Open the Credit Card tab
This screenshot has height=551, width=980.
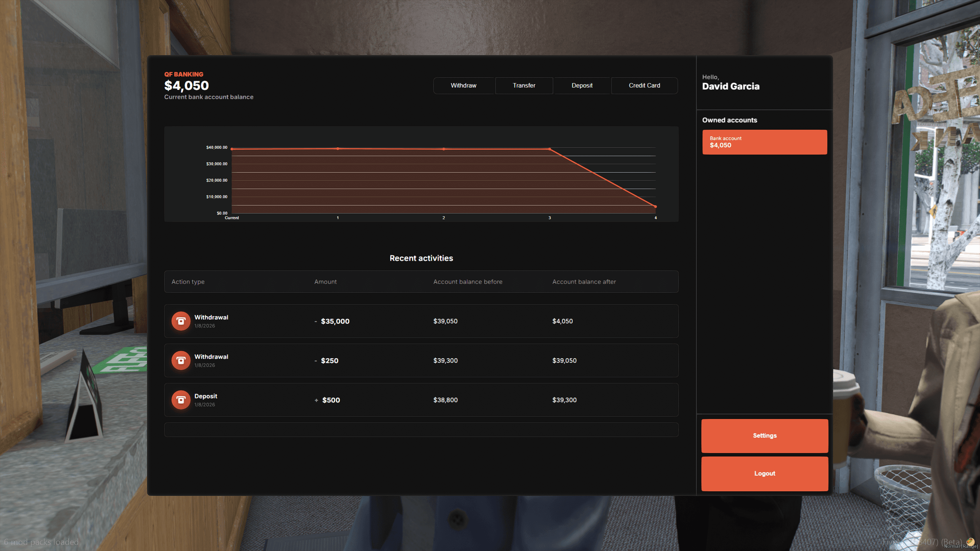pos(644,85)
